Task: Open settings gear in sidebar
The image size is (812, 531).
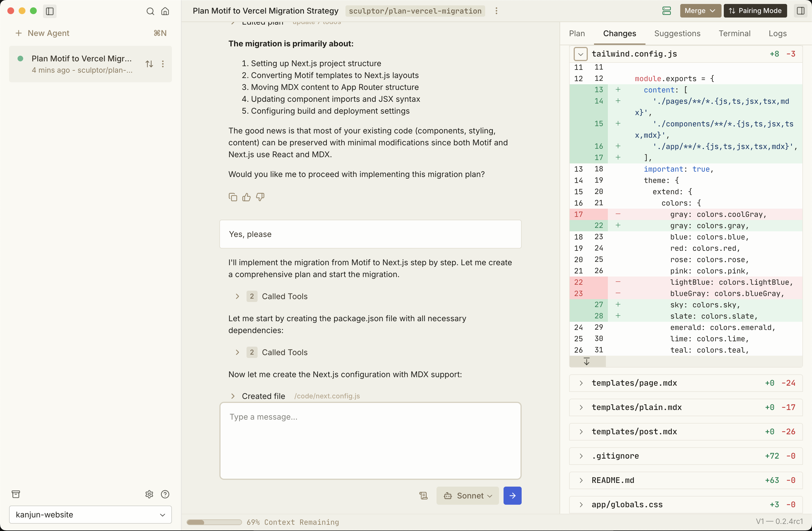Action: 149,494
